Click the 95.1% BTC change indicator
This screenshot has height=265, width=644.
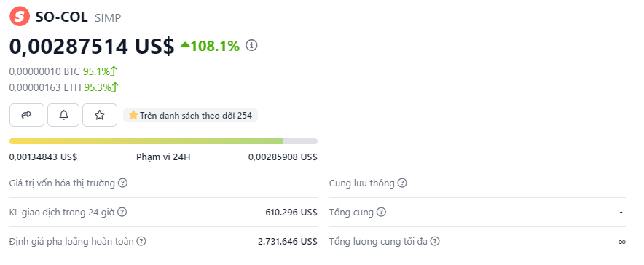[101, 72]
